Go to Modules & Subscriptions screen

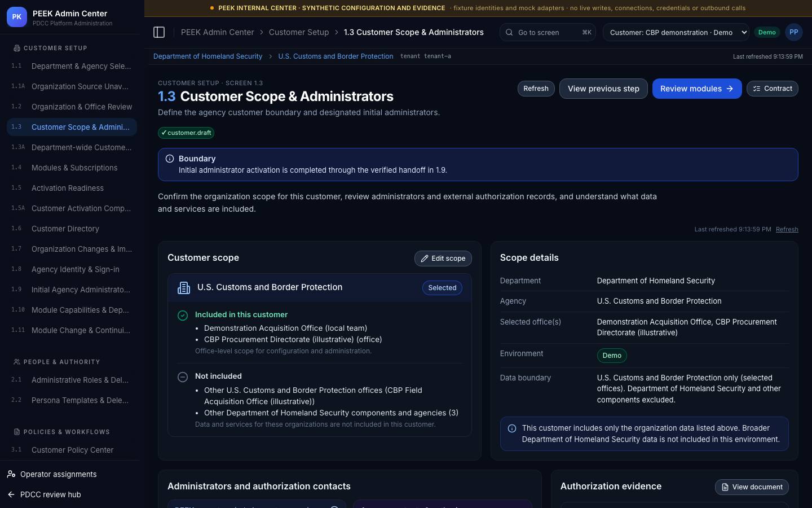tap(72, 168)
